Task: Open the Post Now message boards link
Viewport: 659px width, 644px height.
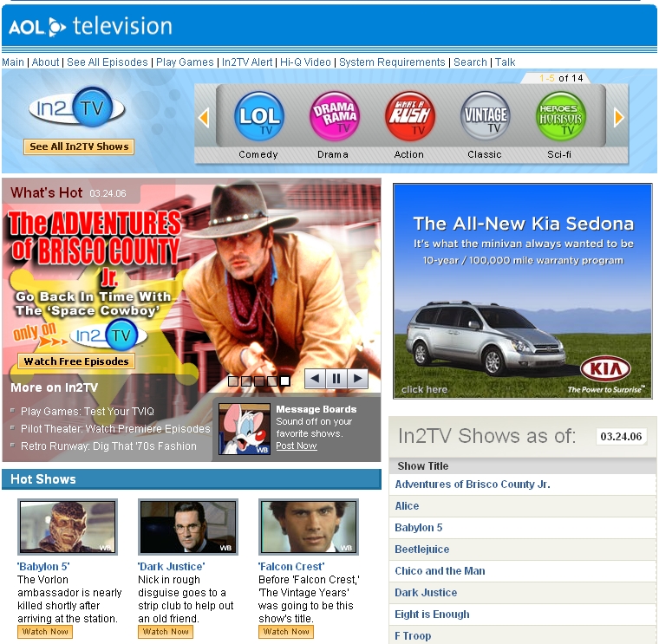Action: 297,446
